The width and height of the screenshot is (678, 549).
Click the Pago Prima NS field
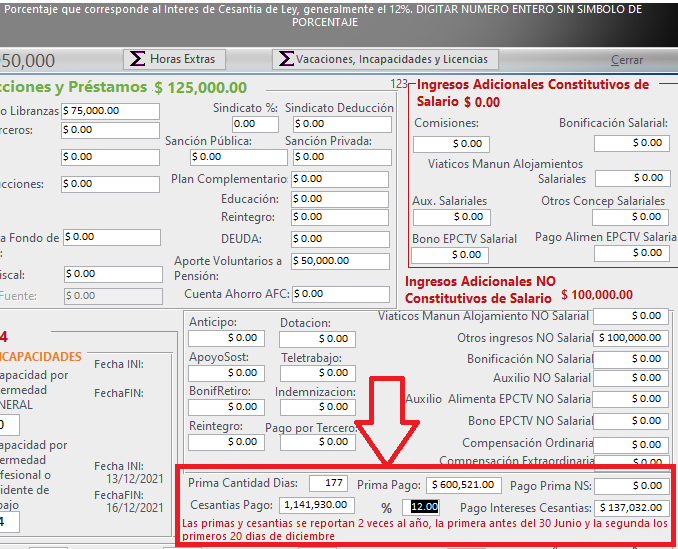(x=631, y=485)
